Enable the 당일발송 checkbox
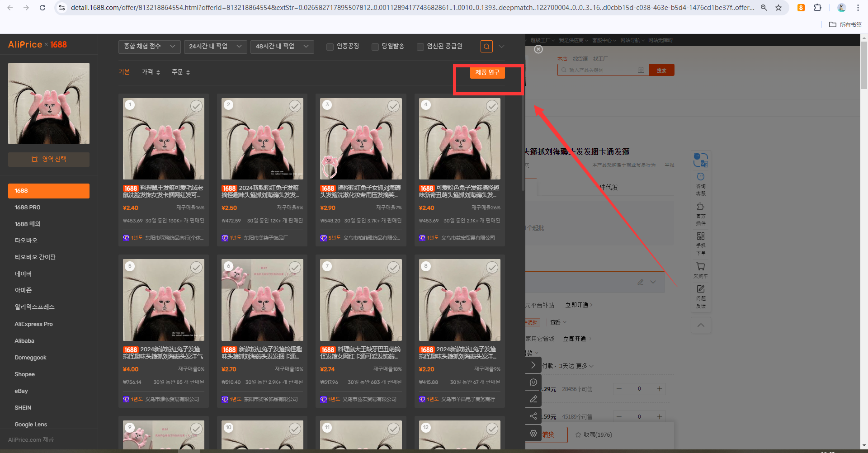The height and width of the screenshot is (453, 868). click(375, 47)
